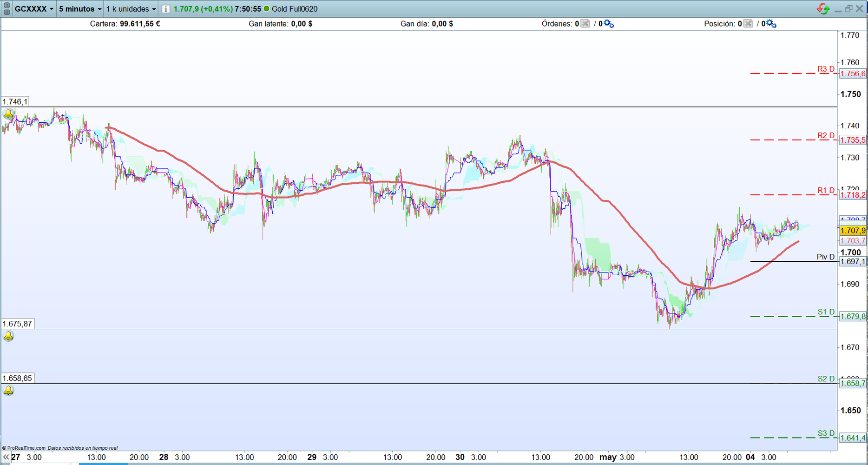This screenshot has height=465, width=868.
Task: Select the 1.658,65 alert price label
Action: pyautogui.click(x=18, y=378)
